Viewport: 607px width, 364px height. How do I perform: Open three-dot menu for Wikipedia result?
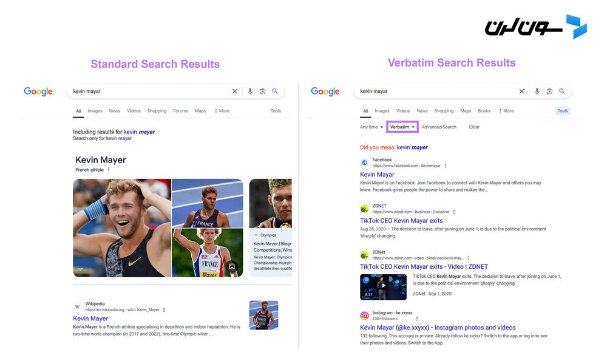click(164, 310)
